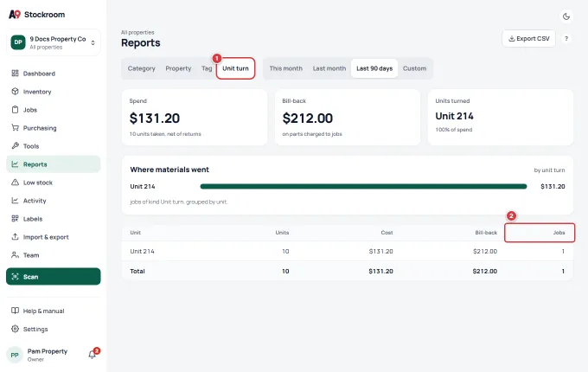Click Unit 214 in Units turned card
Viewport: 588px width, 372px height.
coord(454,116)
